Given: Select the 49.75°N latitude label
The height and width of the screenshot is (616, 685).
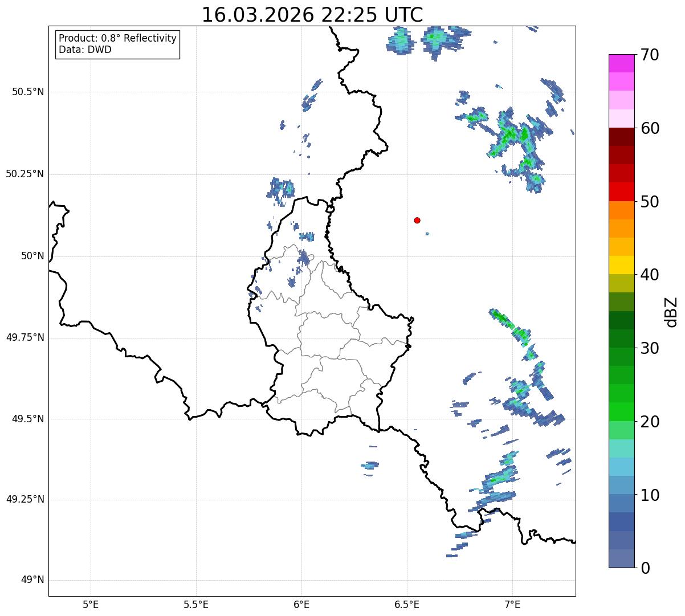Looking at the screenshot, I should coord(25,337).
